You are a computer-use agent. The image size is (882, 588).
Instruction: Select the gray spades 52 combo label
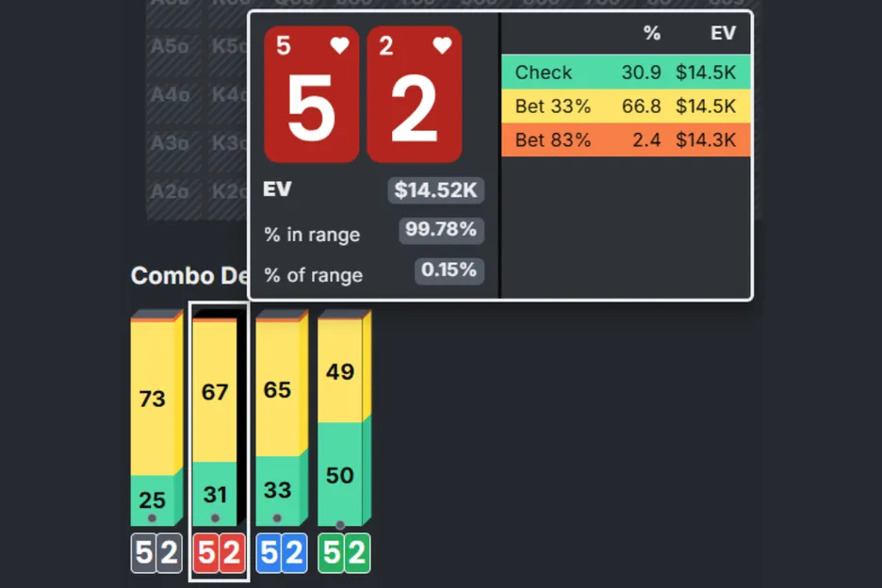pyautogui.click(x=155, y=554)
